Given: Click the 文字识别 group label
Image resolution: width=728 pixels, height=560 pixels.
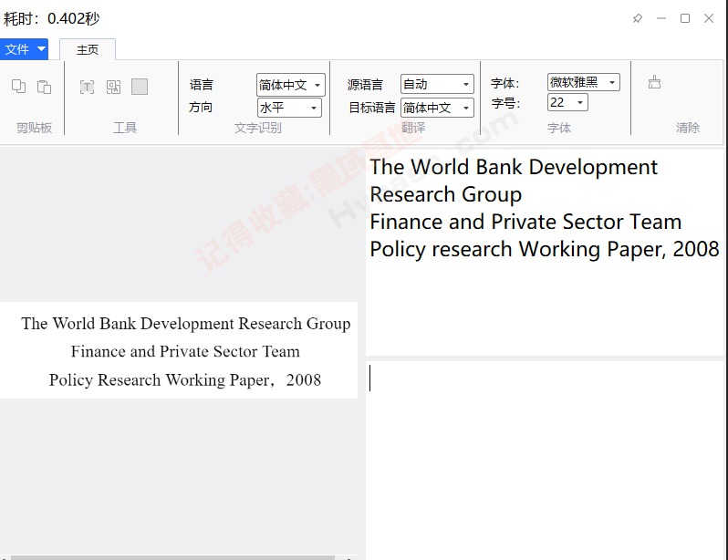Looking at the screenshot, I should coord(257,127).
